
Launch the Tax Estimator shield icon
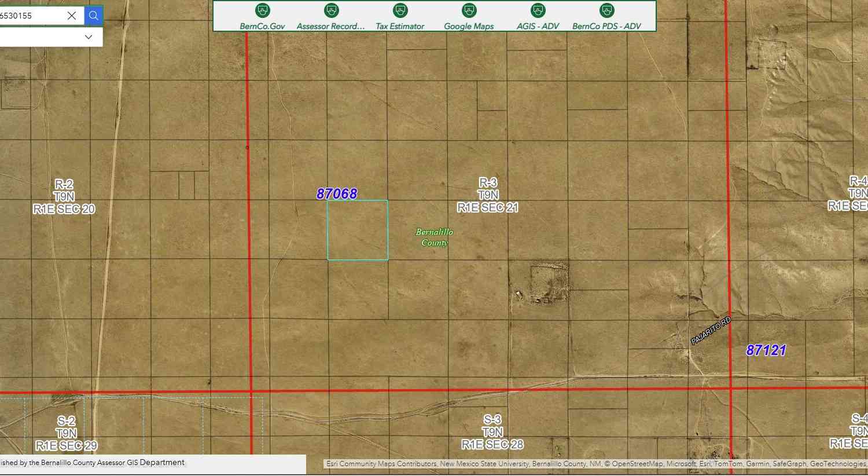tap(400, 10)
